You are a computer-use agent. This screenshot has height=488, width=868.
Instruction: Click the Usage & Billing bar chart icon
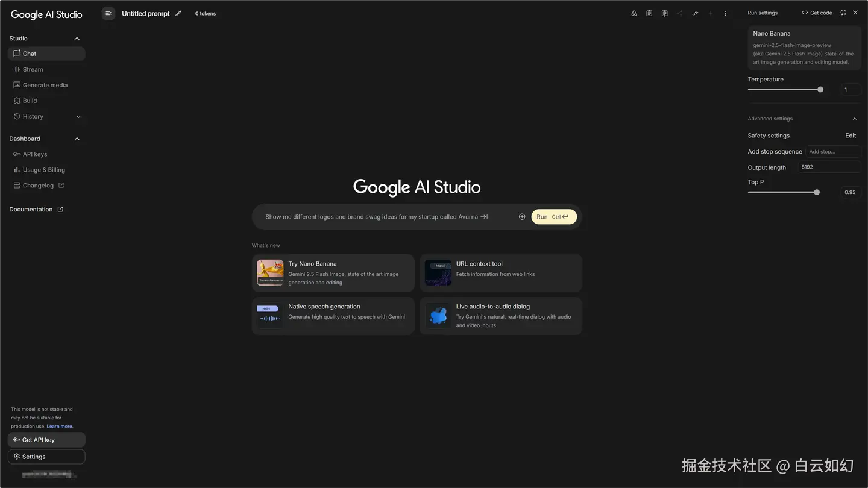(17, 170)
